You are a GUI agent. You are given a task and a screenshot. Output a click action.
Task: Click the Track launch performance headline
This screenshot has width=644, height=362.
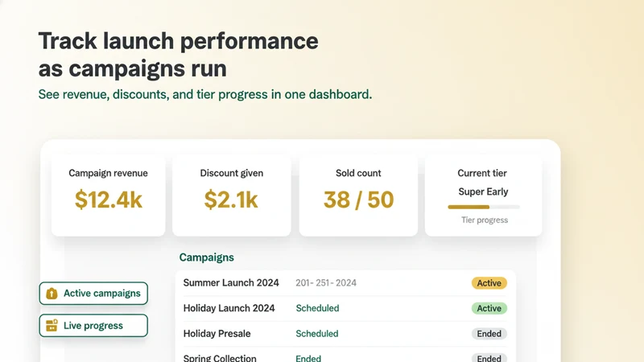(178, 55)
